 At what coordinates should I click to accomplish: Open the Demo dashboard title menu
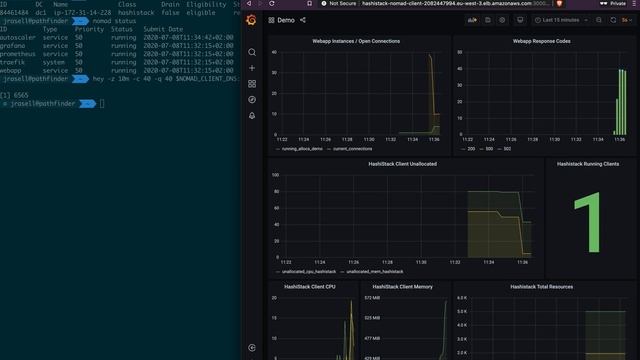tap(286, 20)
